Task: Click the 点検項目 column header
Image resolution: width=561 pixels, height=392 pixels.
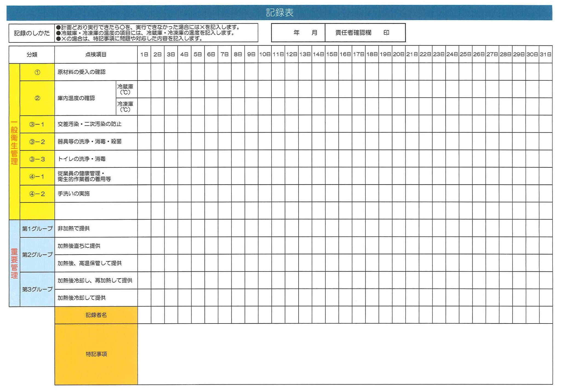Action: click(x=96, y=55)
